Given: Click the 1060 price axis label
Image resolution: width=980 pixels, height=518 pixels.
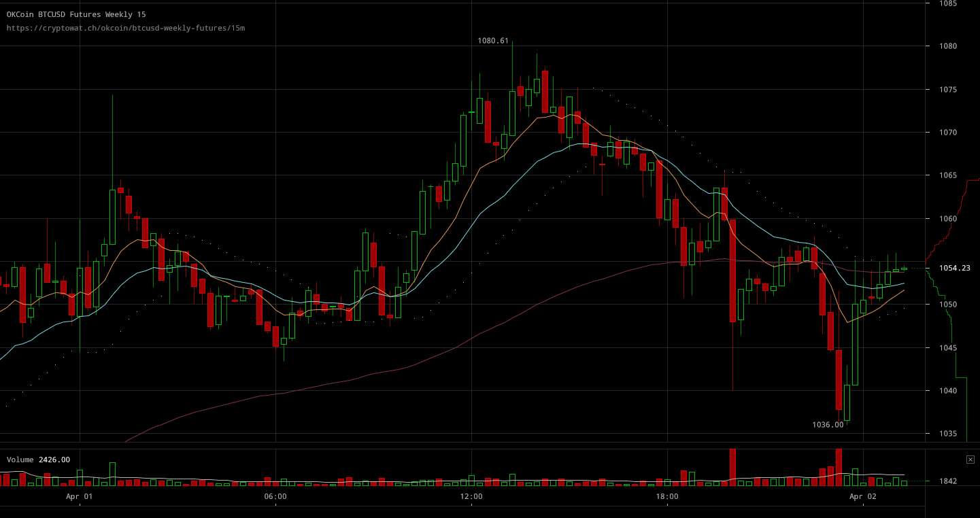Looking at the screenshot, I should [x=948, y=219].
